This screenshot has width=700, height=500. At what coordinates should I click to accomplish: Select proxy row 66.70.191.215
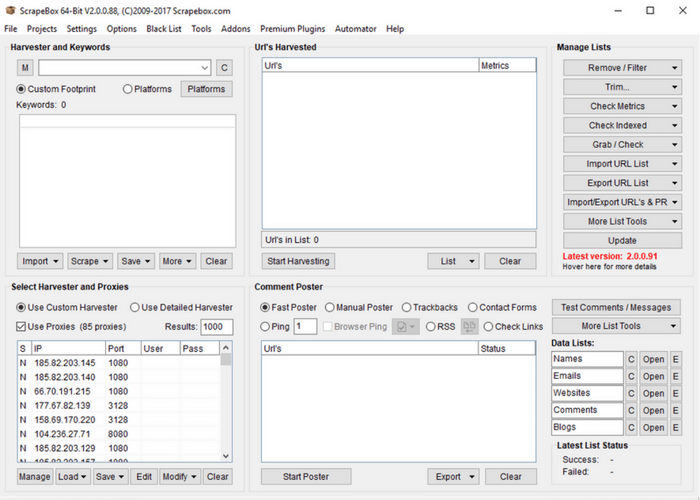pos(119,391)
